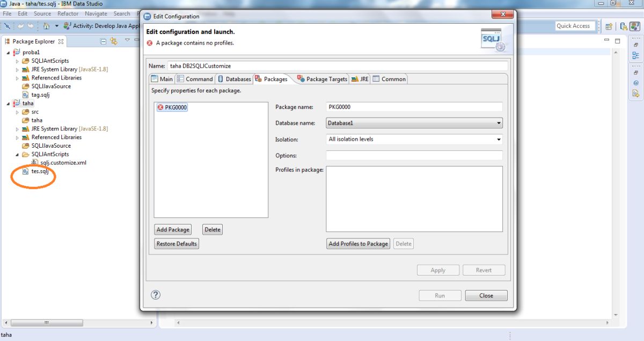Toggle Link with Editor in Package Explorer
The width and height of the screenshot is (644, 341).
click(x=114, y=41)
